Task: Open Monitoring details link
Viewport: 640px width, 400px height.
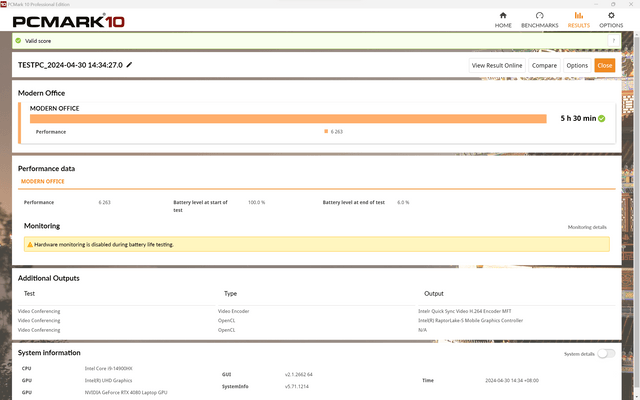Action: coord(587,227)
